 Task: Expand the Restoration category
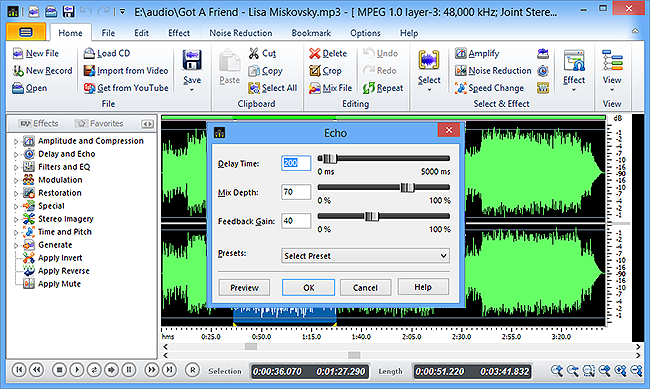point(16,194)
